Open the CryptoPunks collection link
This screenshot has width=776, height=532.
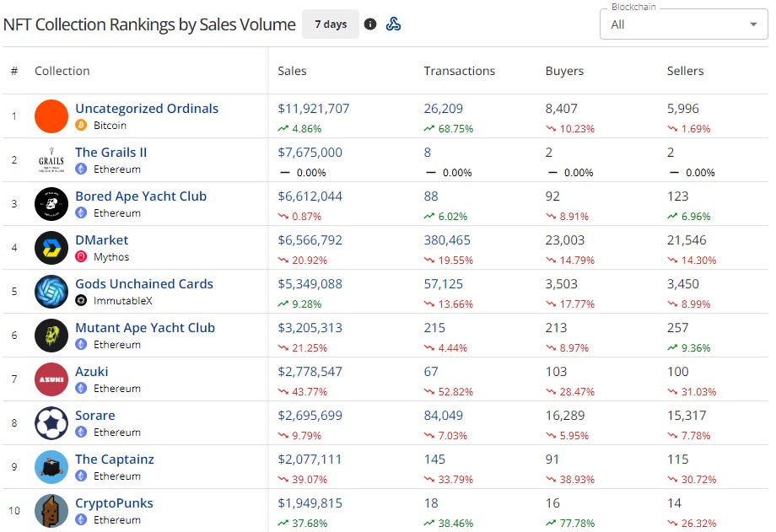[114, 503]
